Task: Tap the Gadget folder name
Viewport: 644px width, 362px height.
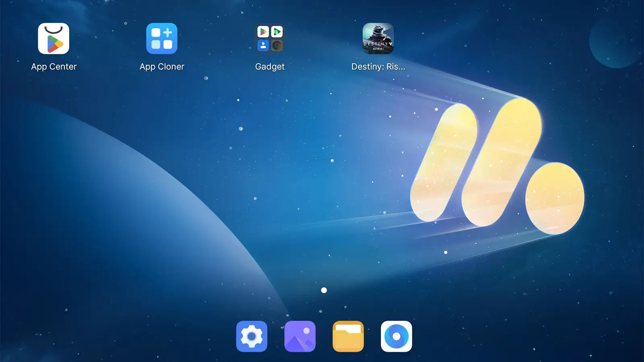Action: pos(270,66)
